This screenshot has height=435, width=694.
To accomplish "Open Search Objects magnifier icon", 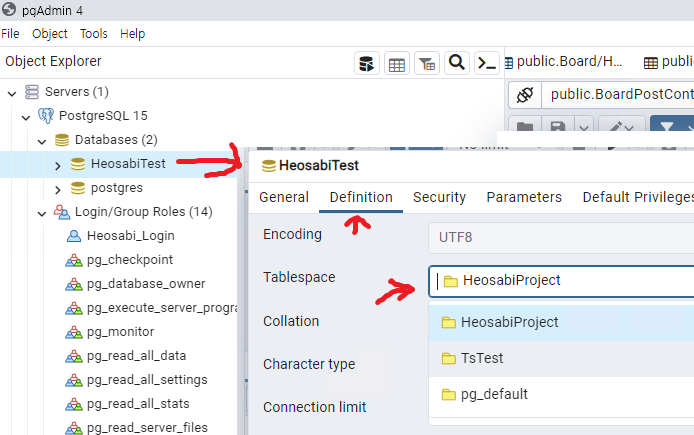I will coord(457,63).
